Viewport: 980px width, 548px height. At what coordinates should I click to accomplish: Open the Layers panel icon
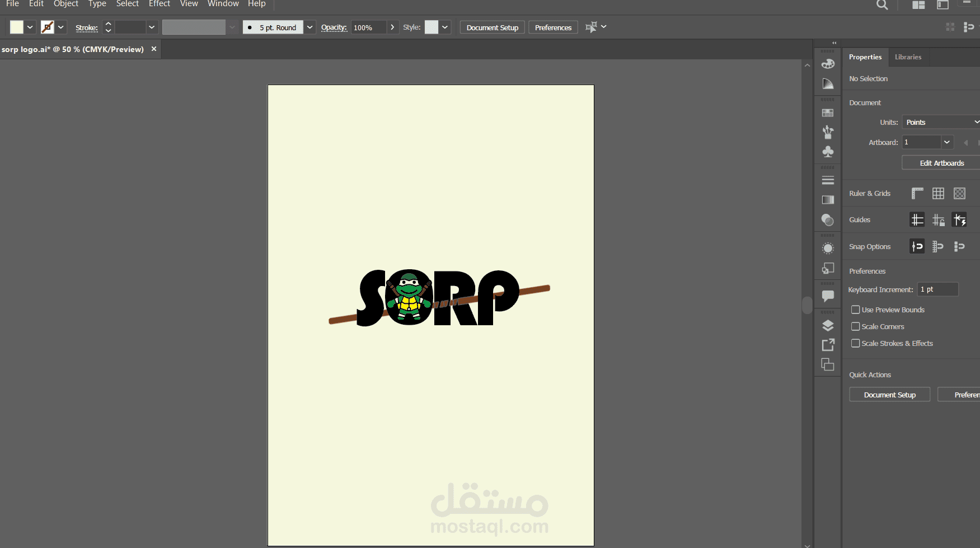tap(828, 326)
